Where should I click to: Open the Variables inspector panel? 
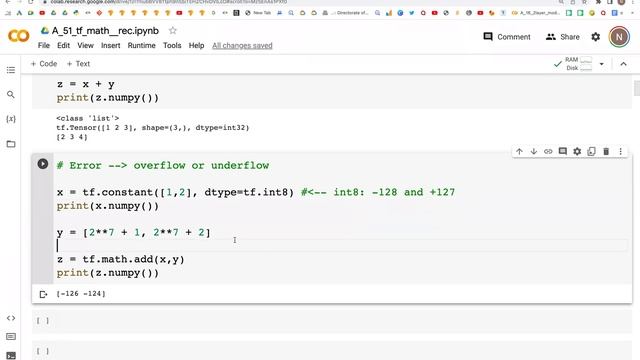coord(11,119)
